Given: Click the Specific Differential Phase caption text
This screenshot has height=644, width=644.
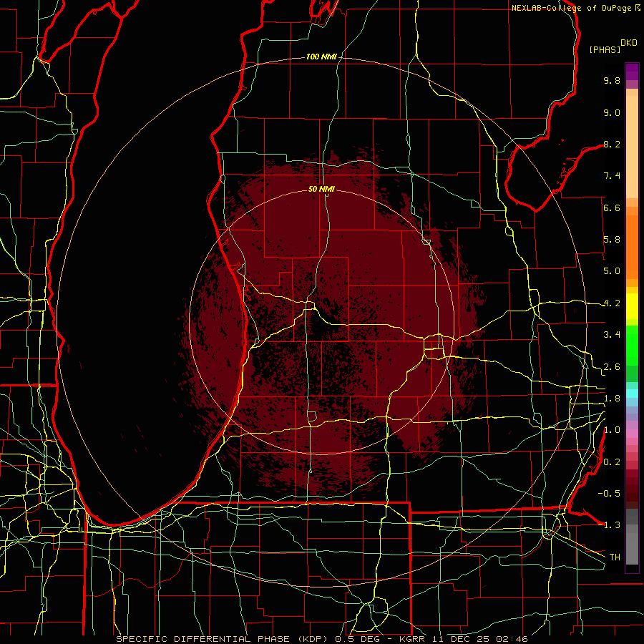Looking at the screenshot, I should pos(321,639).
